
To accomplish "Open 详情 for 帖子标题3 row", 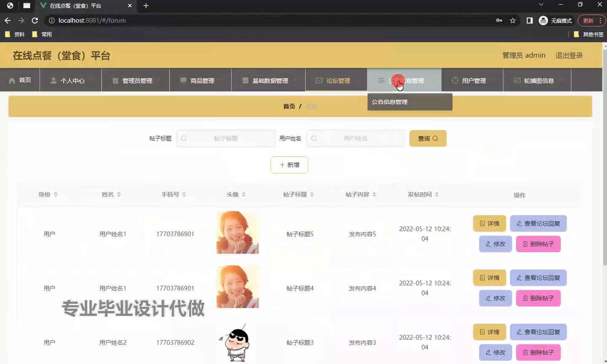I will pyautogui.click(x=489, y=332).
